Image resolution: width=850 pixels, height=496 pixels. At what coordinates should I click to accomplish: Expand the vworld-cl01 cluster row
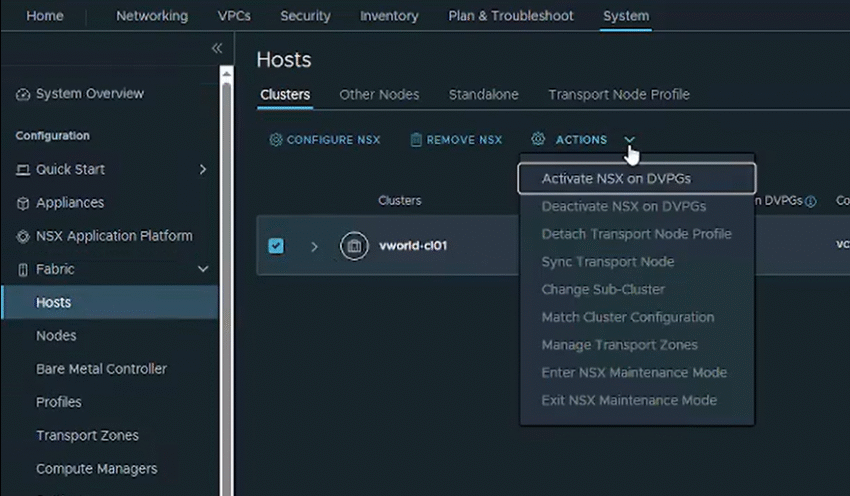coord(314,247)
